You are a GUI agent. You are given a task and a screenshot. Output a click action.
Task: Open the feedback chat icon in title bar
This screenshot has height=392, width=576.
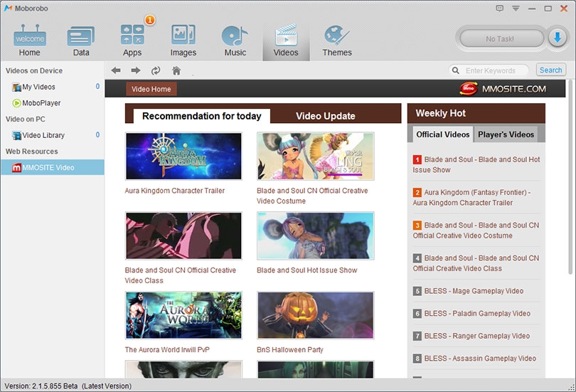click(500, 8)
